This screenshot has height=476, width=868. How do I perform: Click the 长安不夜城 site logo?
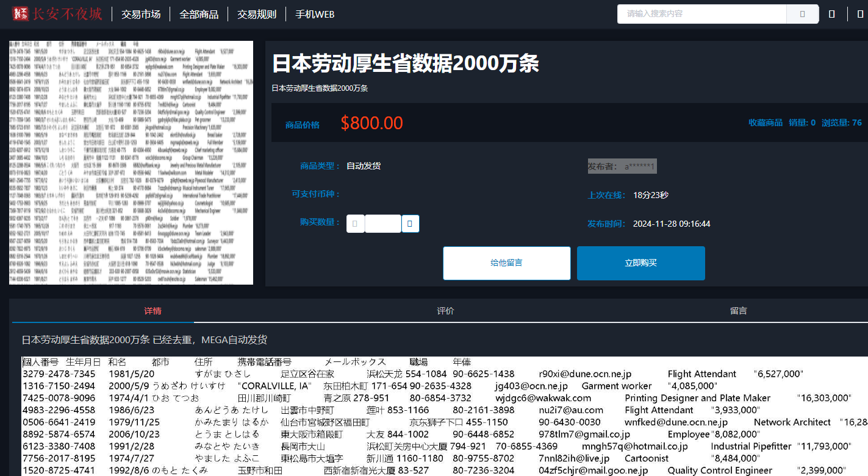click(57, 14)
